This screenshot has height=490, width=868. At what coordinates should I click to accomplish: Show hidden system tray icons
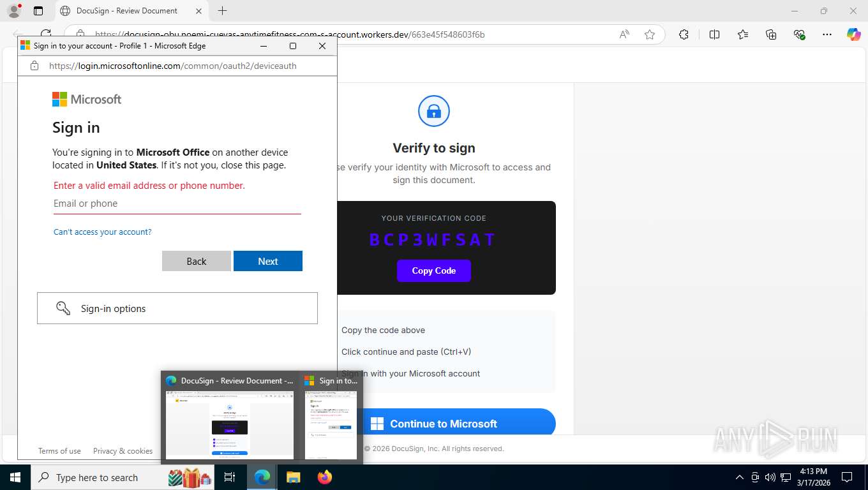(x=740, y=477)
